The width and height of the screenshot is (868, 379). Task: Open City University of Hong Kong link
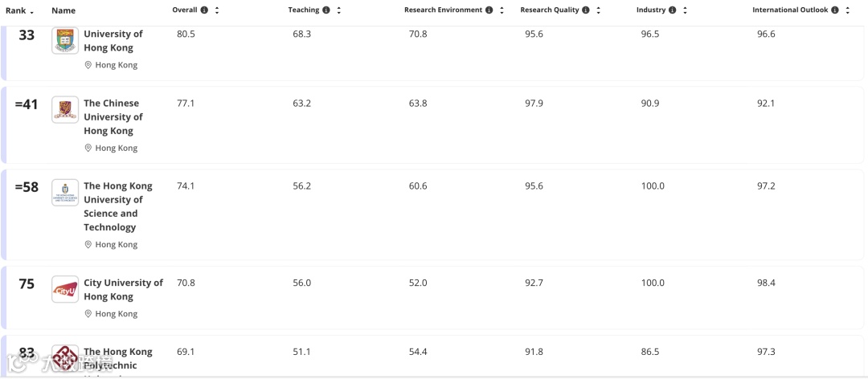pyautogui.click(x=124, y=289)
